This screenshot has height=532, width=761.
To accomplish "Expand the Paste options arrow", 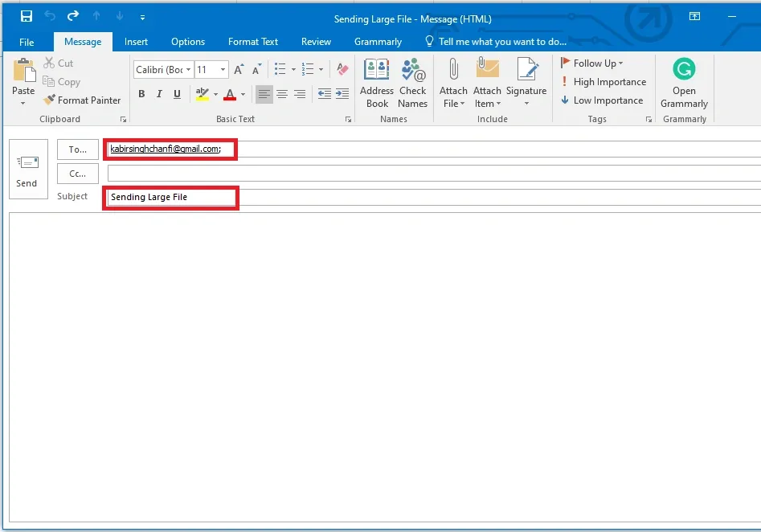I will click(23, 103).
